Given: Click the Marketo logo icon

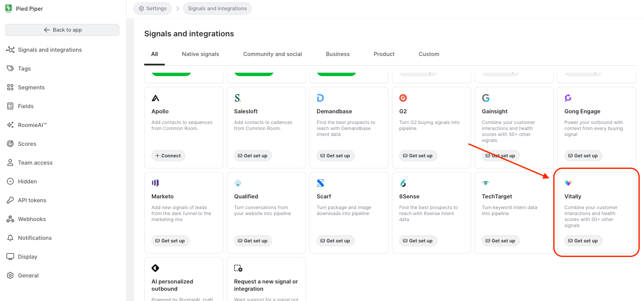Looking at the screenshot, I should click(x=155, y=183).
